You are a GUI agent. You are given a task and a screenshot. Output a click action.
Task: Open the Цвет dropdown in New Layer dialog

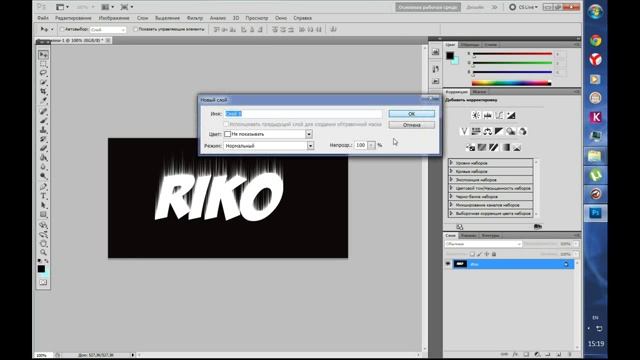point(309,134)
